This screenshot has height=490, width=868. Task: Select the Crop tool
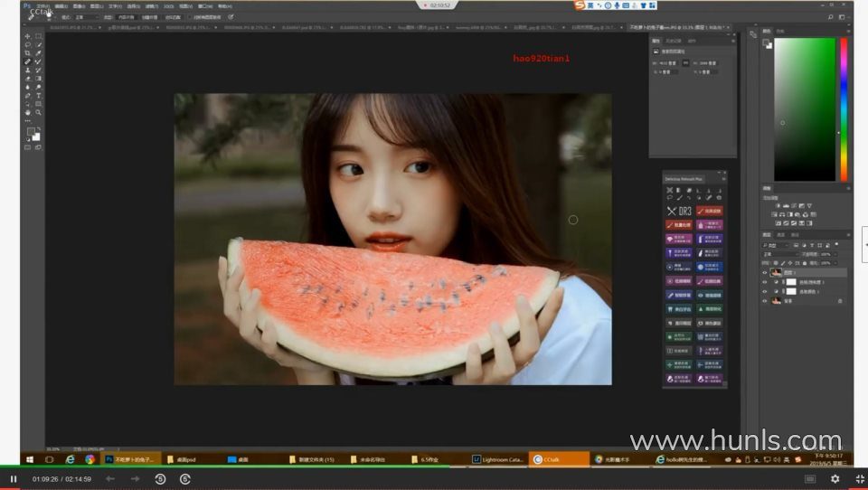pos(27,52)
